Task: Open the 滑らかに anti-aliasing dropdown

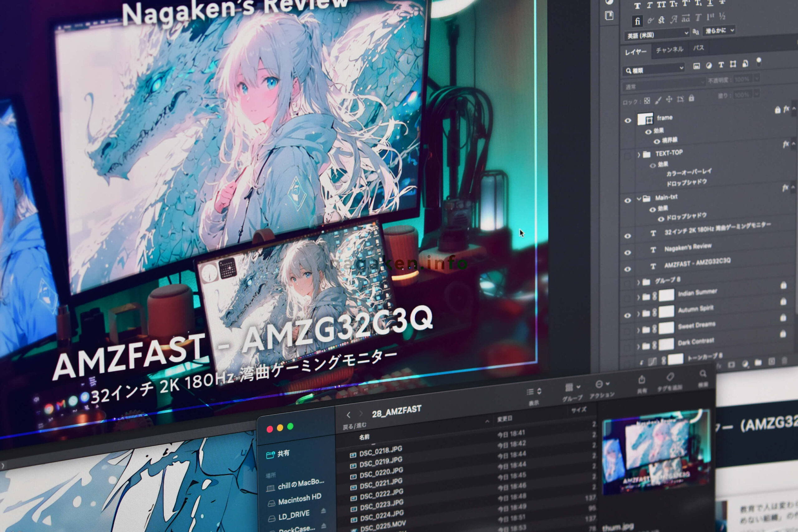Action: tap(719, 31)
